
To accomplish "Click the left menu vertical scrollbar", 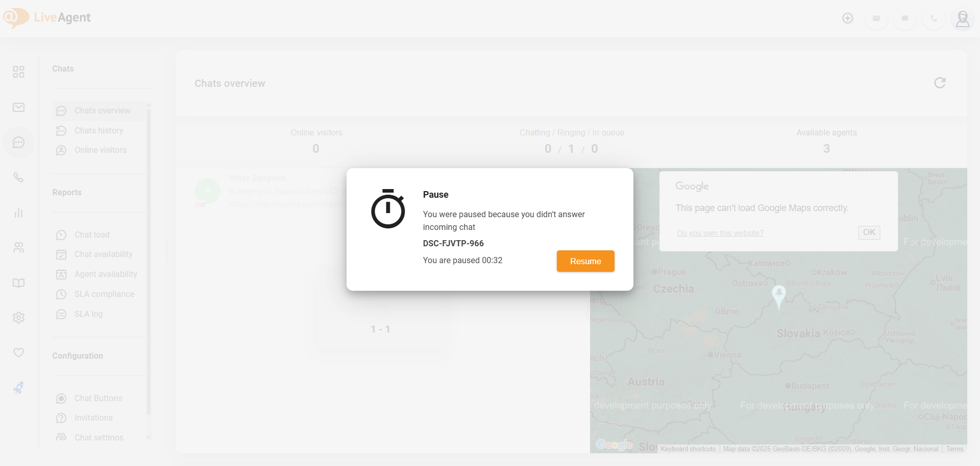I will pyautogui.click(x=149, y=255).
